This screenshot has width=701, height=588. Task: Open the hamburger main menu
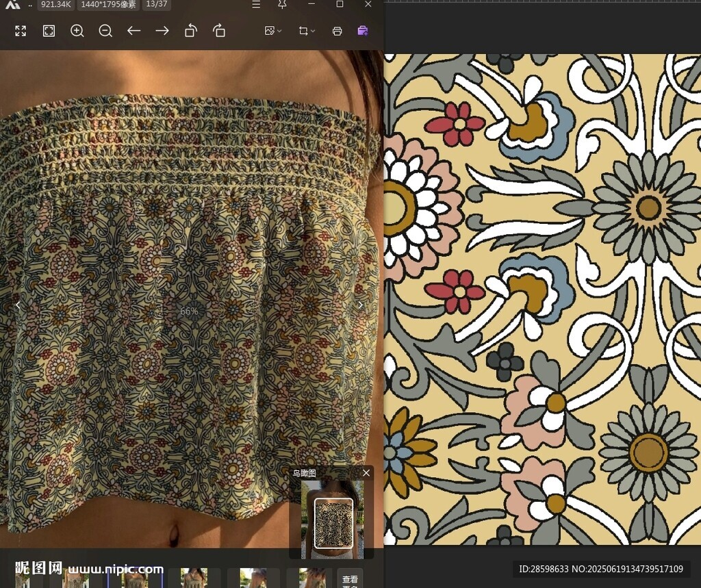point(256,5)
